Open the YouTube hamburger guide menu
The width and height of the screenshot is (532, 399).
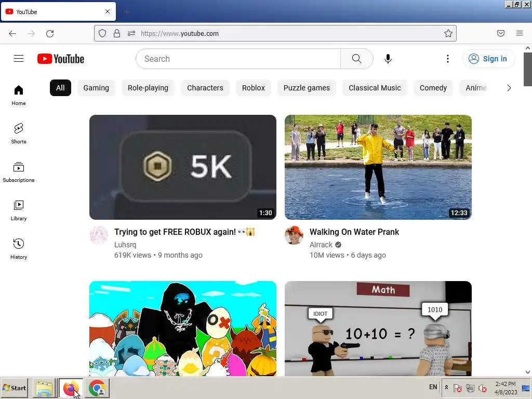19,59
